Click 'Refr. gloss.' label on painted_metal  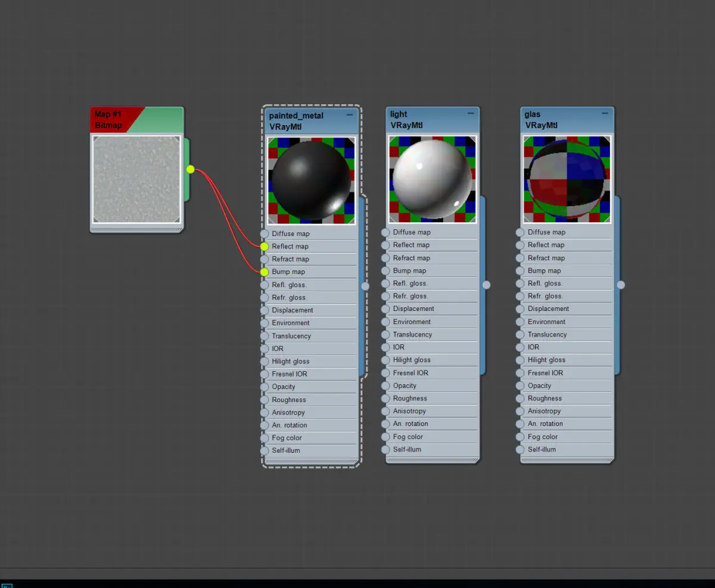click(x=289, y=297)
